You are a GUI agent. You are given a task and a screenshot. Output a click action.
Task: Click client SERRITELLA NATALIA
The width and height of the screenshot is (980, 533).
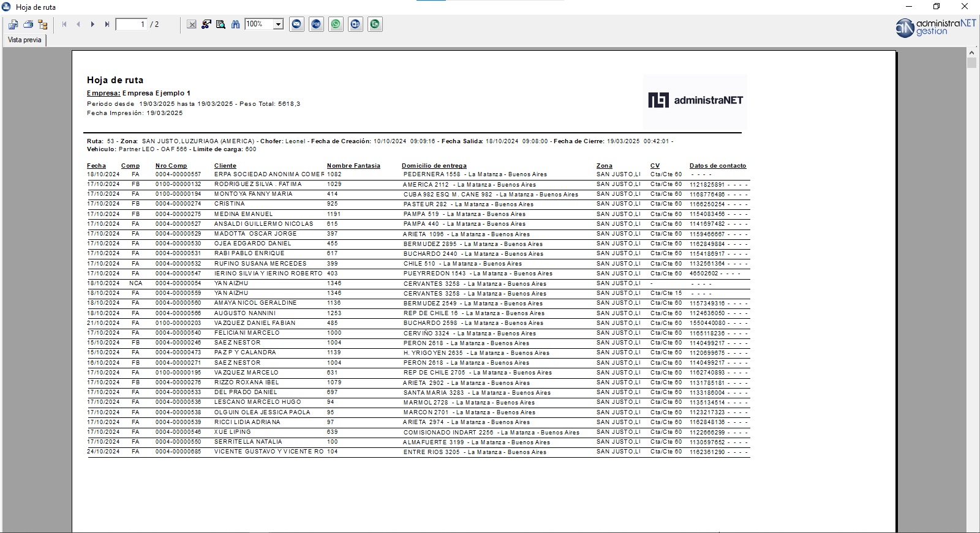tap(248, 442)
